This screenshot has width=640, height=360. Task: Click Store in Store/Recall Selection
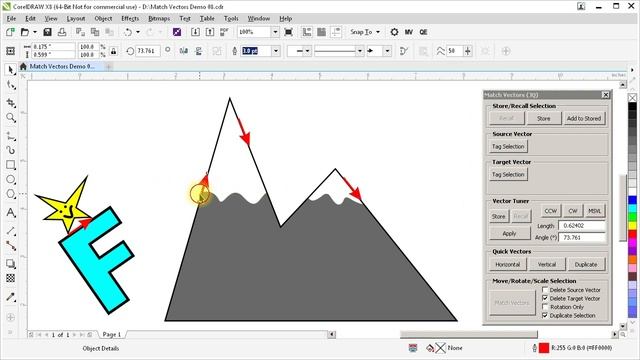click(543, 118)
